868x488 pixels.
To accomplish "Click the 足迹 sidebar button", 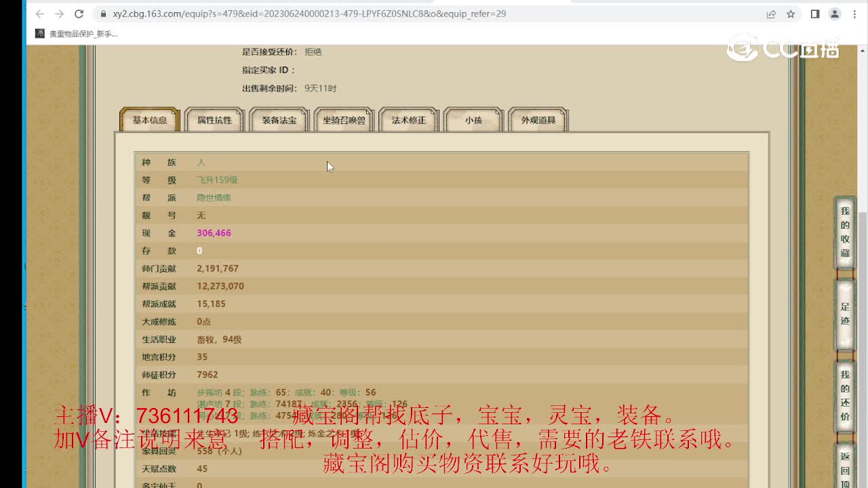I will click(x=845, y=314).
